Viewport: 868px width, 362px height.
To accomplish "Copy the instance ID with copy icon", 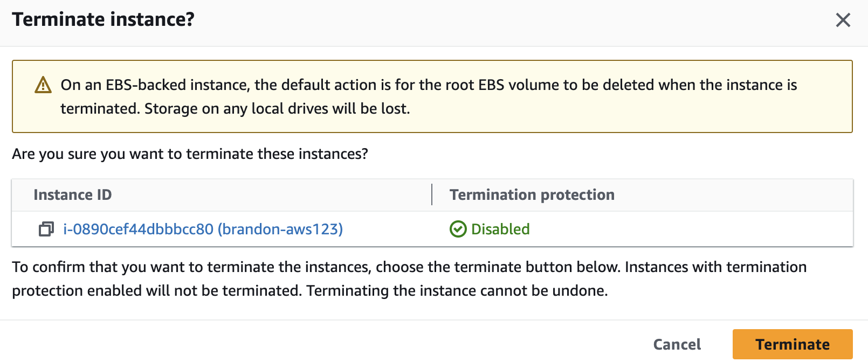I will 46,229.
